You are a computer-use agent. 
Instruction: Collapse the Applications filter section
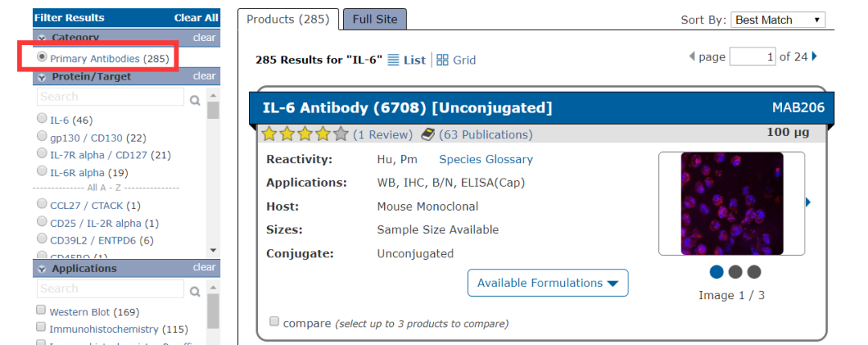41,268
